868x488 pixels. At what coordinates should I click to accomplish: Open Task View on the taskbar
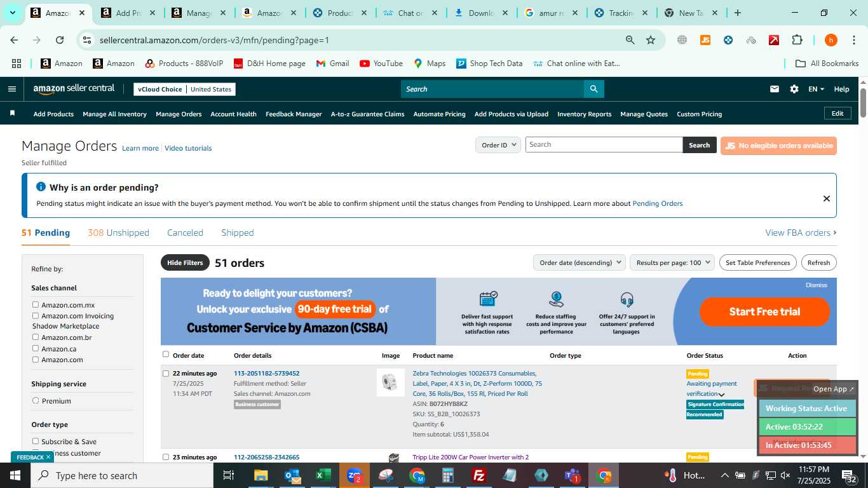point(229,475)
